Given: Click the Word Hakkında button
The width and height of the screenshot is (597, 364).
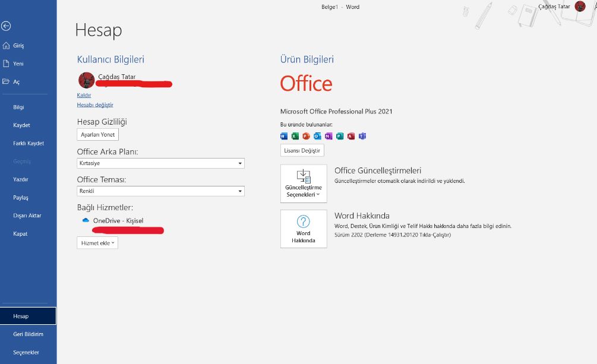Looking at the screenshot, I should [x=304, y=229].
